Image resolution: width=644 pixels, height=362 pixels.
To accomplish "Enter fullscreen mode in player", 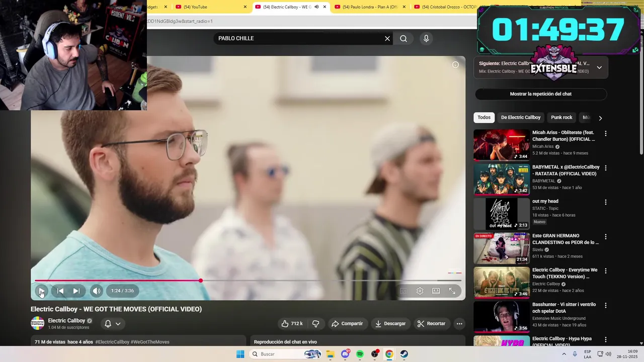I will 452,291.
